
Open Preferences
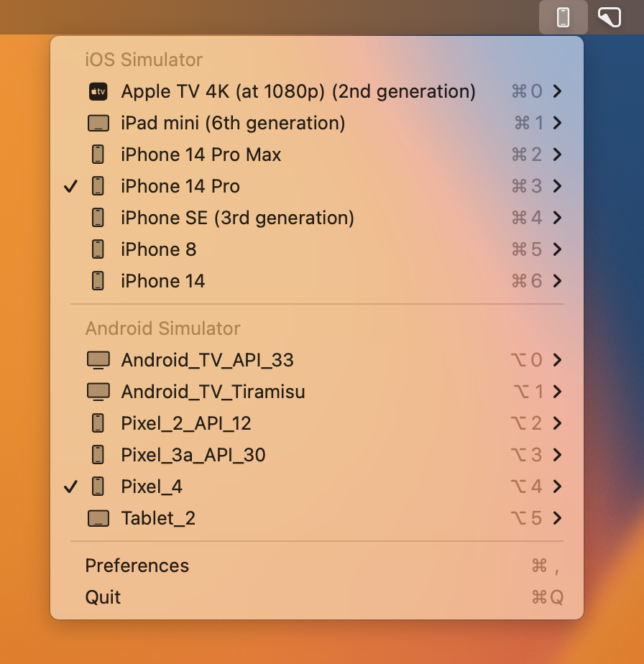137,566
